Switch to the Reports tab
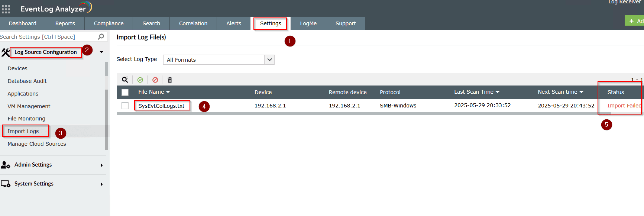 [x=65, y=23]
